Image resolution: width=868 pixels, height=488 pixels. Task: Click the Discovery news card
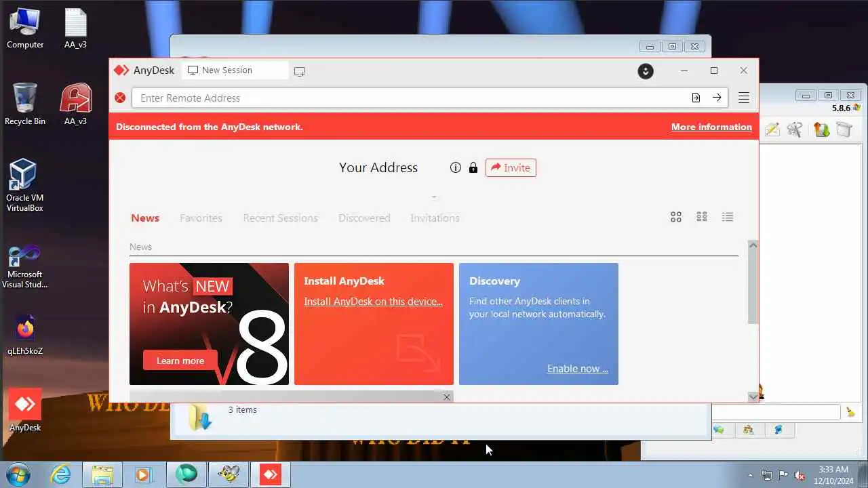point(538,324)
